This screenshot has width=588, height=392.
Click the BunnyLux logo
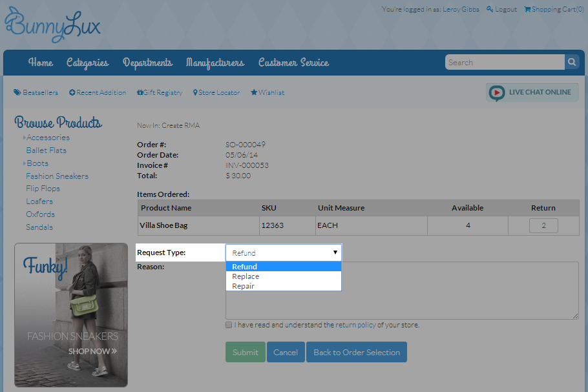52,25
